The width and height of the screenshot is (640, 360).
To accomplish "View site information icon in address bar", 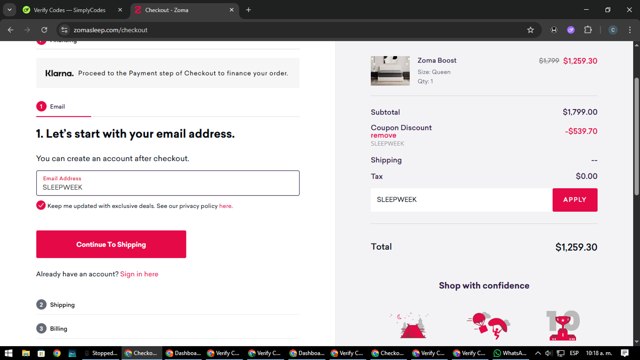I will (x=64, y=30).
